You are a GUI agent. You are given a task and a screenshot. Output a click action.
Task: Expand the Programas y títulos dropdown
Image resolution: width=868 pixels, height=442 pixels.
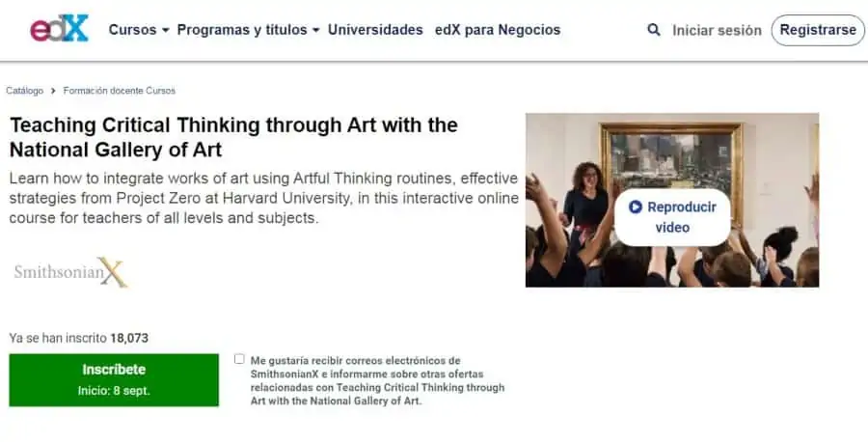(248, 30)
